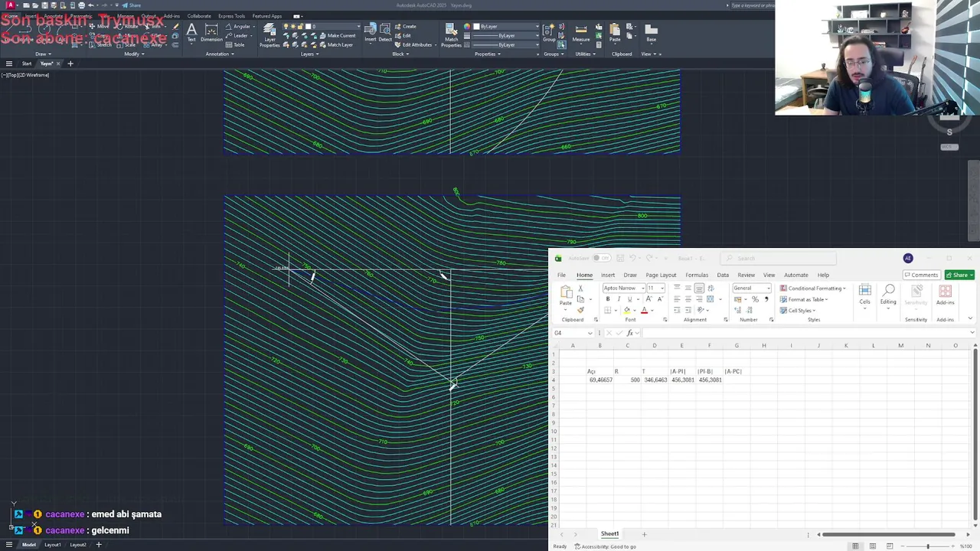Add a new Excel sheet
980x551 pixels.
(x=644, y=534)
